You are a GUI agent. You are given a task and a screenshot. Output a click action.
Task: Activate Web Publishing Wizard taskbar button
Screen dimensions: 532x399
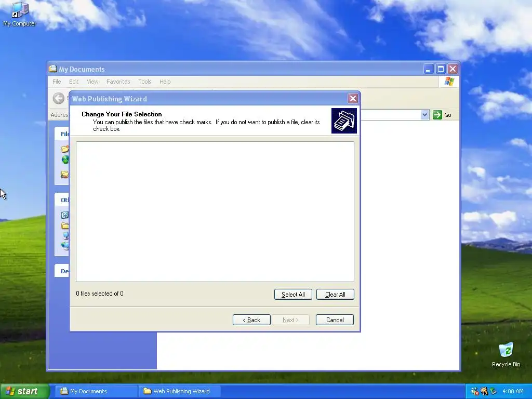(180, 391)
